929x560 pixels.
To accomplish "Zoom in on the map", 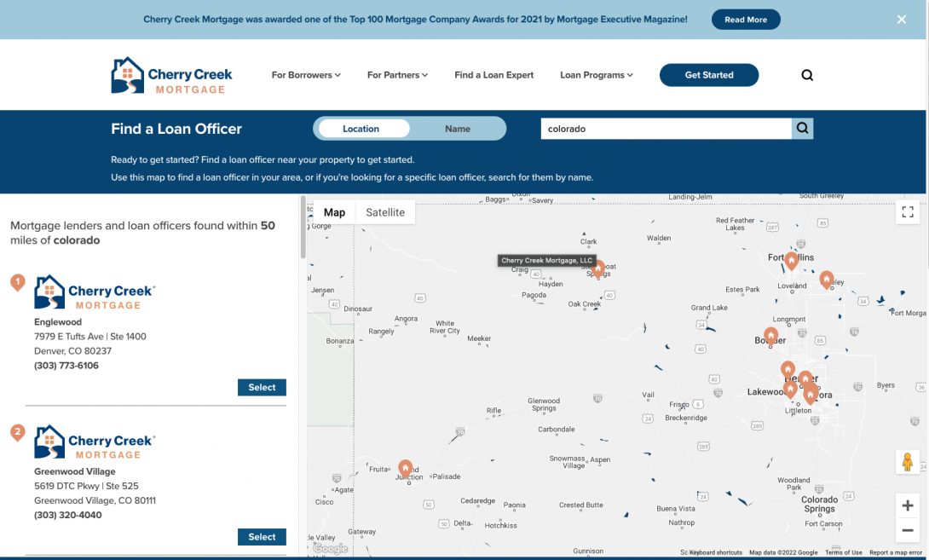I will [907, 505].
